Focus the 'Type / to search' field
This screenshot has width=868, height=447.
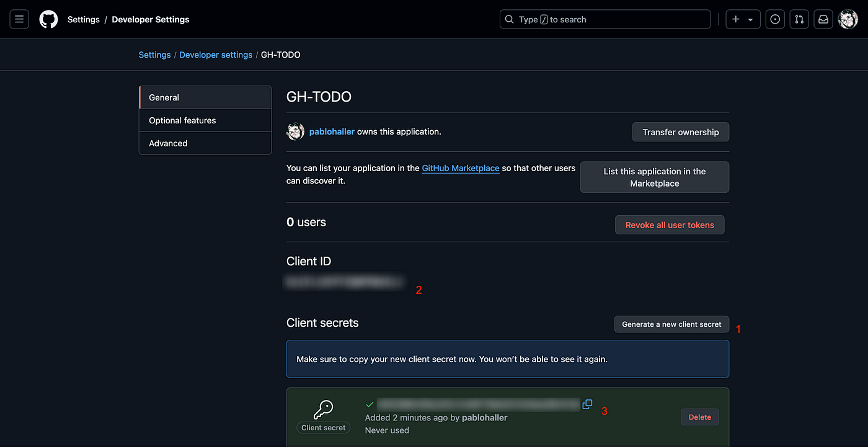click(x=605, y=19)
